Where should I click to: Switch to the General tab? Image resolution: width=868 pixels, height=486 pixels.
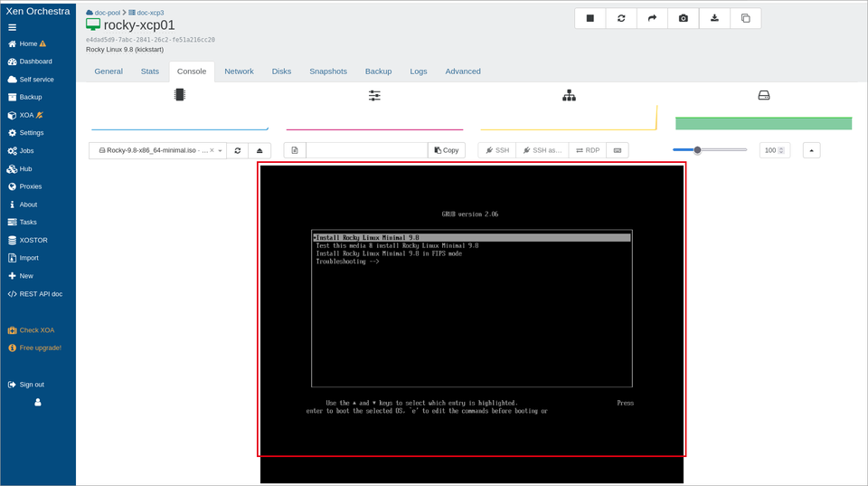108,71
